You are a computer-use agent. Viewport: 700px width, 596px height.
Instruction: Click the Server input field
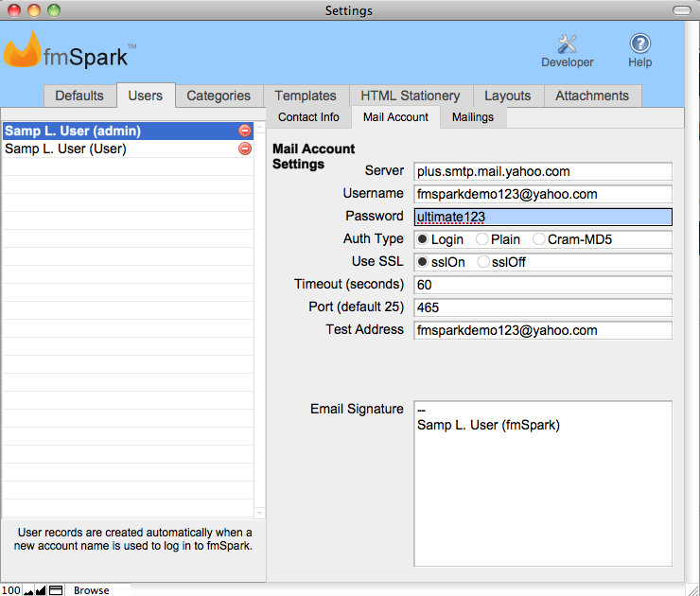(x=543, y=171)
